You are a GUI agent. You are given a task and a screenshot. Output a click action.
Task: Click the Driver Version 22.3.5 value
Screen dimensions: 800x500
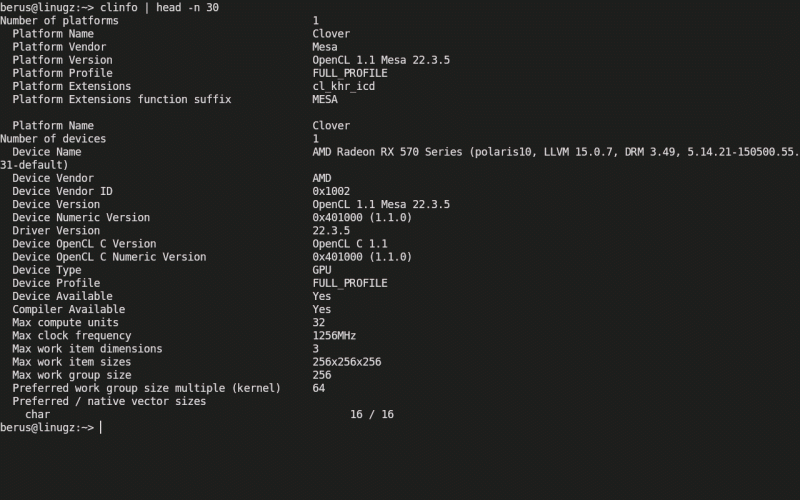point(331,231)
